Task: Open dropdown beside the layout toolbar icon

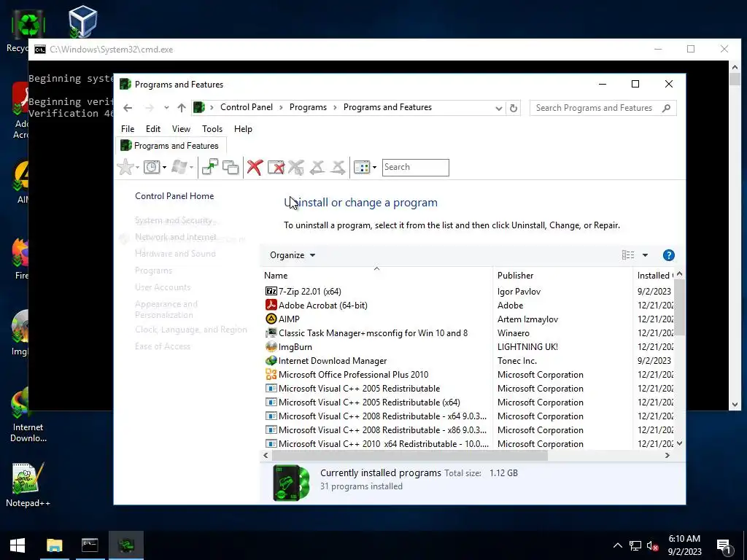Action: [x=374, y=167]
